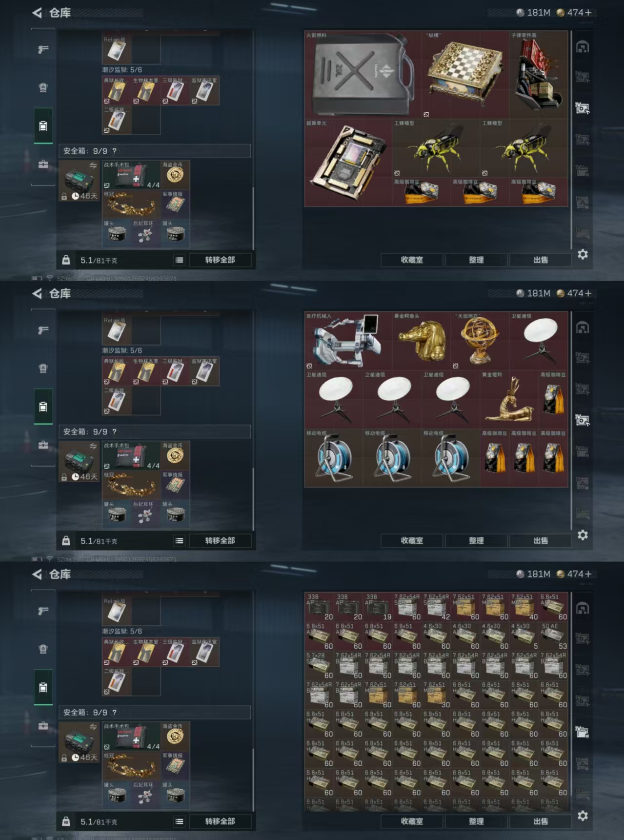Viewport: 624px width, 840px height.
Task: Select the medical robot arm item
Action: pos(348,341)
